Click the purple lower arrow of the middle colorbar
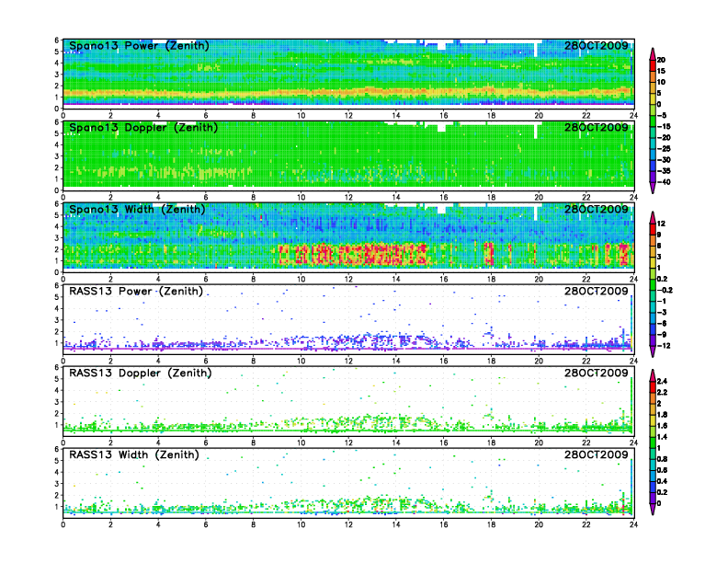The height and width of the screenshot is (563, 728). pyautogui.click(x=653, y=351)
